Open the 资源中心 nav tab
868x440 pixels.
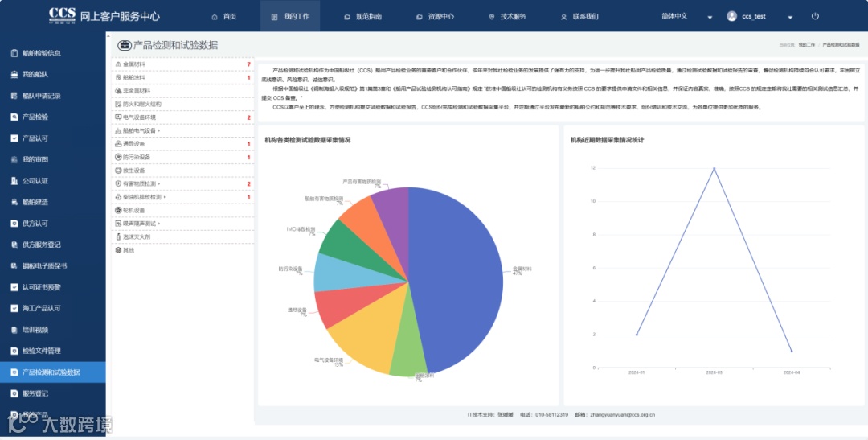coord(435,17)
